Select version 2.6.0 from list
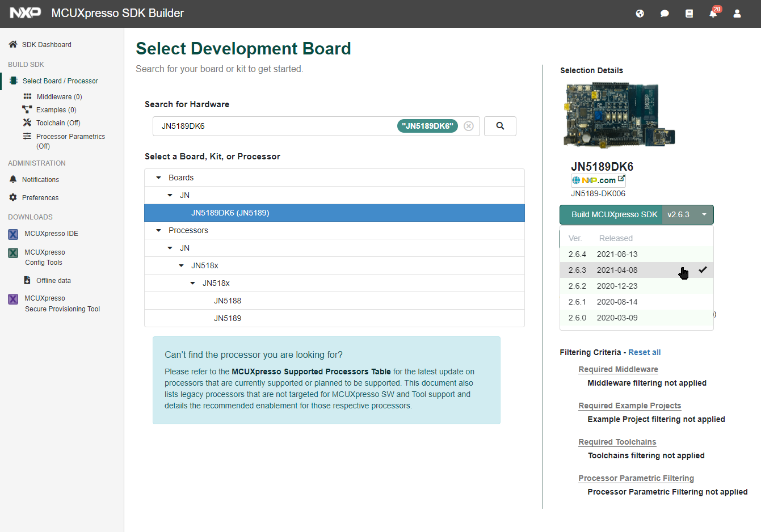Viewport: 761px width, 532px height. [x=636, y=318]
